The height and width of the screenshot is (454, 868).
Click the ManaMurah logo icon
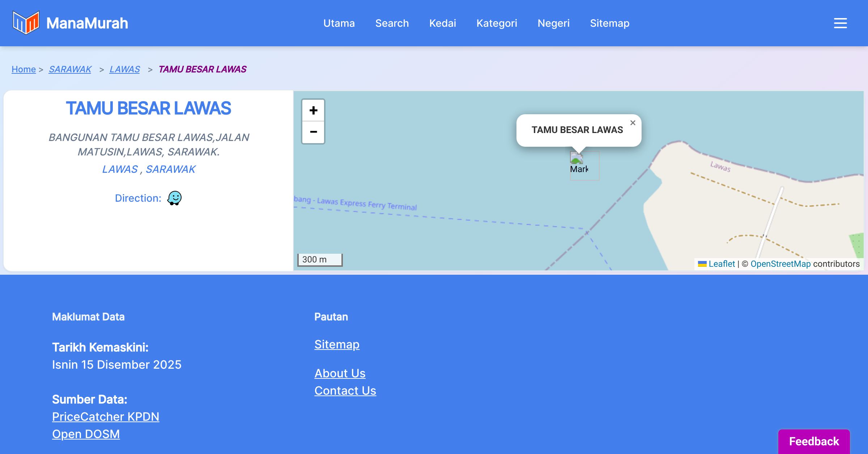pos(26,23)
